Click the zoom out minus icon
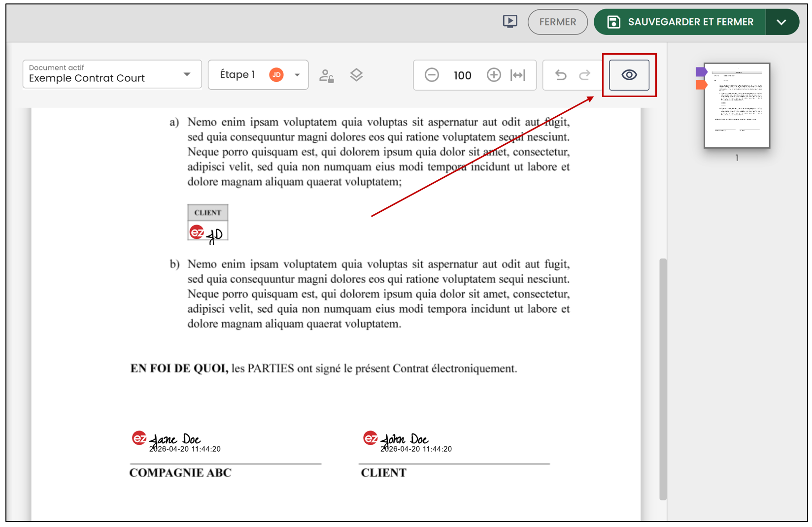 coord(432,75)
